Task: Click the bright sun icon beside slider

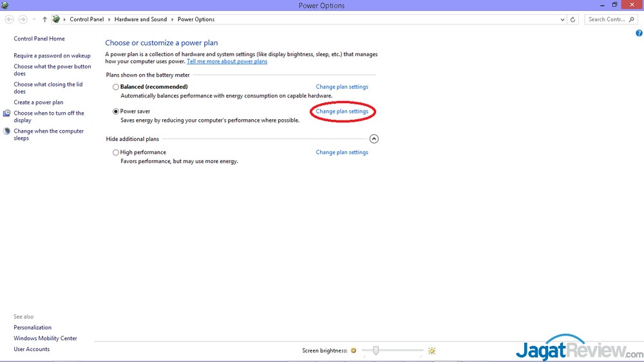Action: tap(431, 350)
